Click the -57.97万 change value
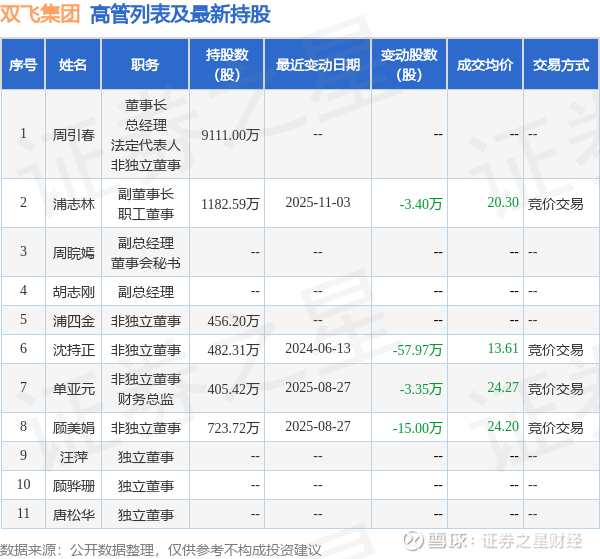Image resolution: width=600 pixels, height=559 pixels. pos(417,350)
